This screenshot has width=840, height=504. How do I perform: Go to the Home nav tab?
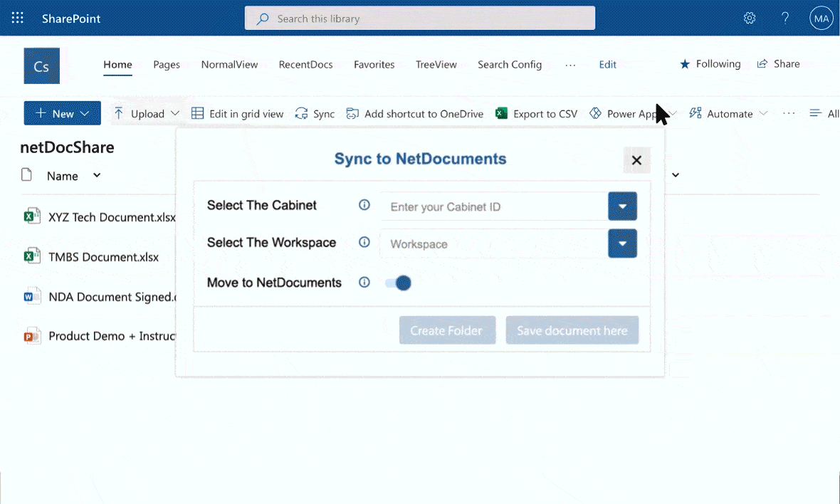pos(118,64)
